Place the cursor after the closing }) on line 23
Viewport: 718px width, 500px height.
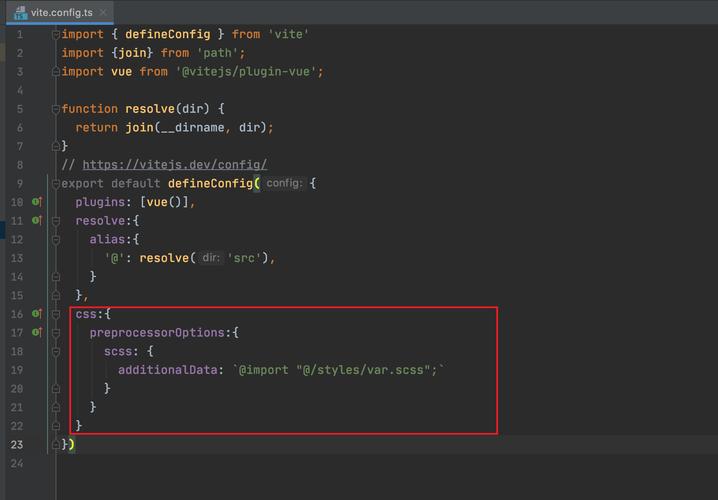point(75,445)
